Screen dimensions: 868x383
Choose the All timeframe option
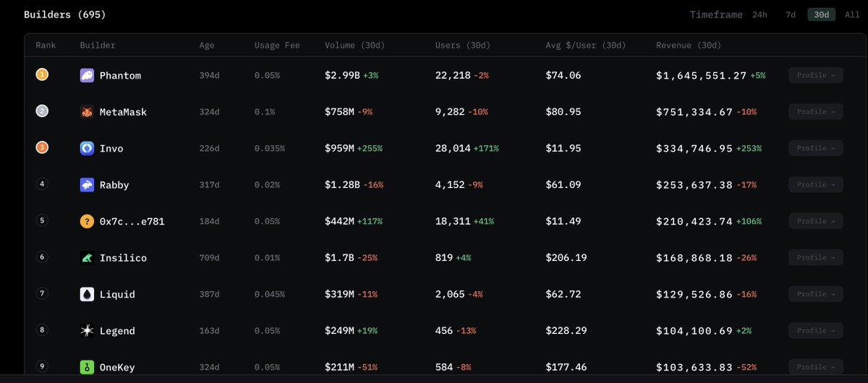click(x=852, y=14)
